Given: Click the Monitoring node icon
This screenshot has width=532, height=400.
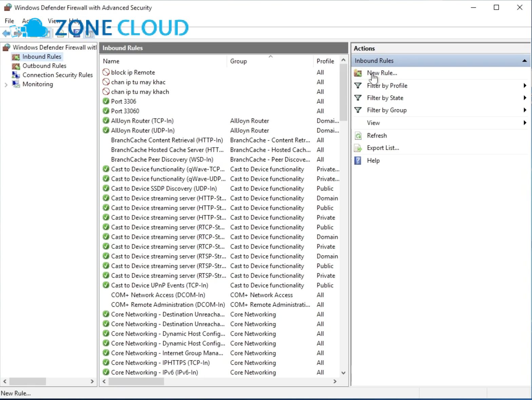Looking at the screenshot, I should pos(16,84).
